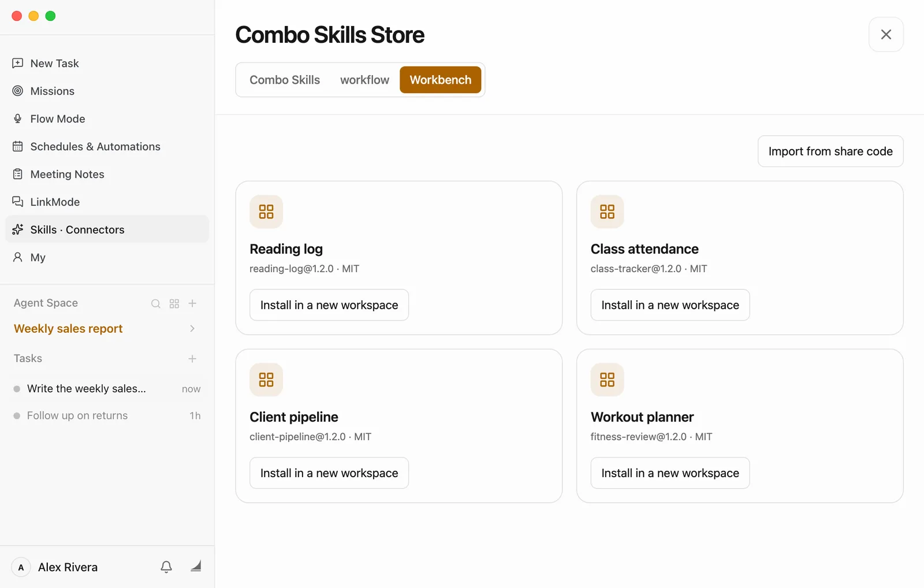Select the Workbench tab
This screenshot has width=924, height=588.
coord(441,80)
